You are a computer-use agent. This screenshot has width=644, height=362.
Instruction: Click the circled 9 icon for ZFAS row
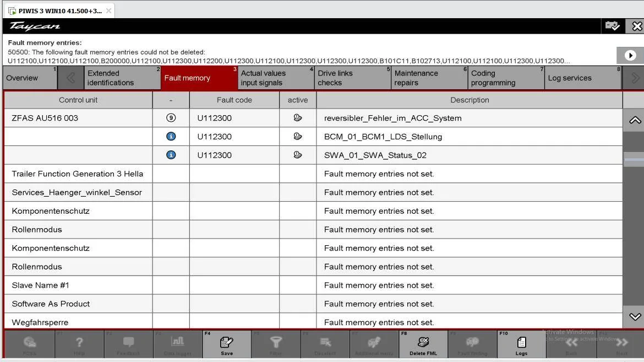pos(171,118)
